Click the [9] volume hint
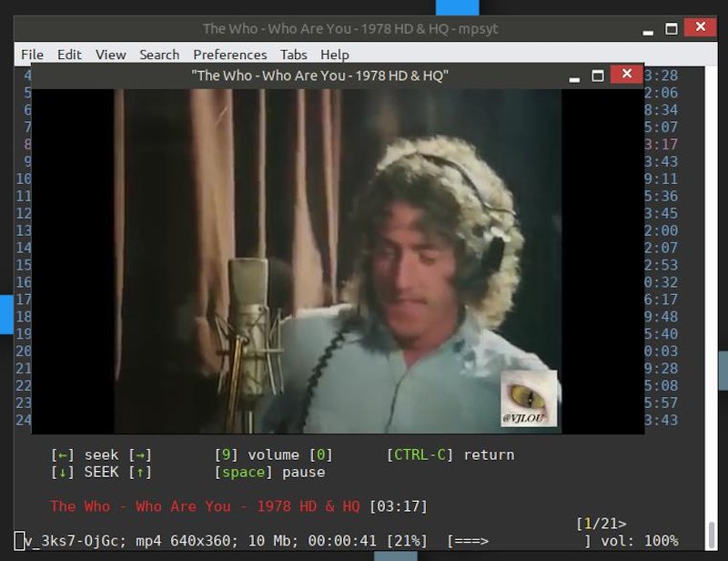 tap(274, 454)
